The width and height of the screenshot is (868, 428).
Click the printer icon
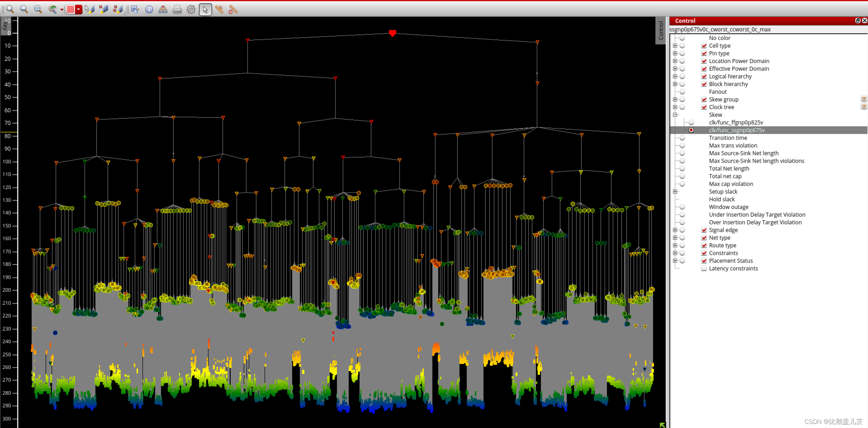point(177,9)
